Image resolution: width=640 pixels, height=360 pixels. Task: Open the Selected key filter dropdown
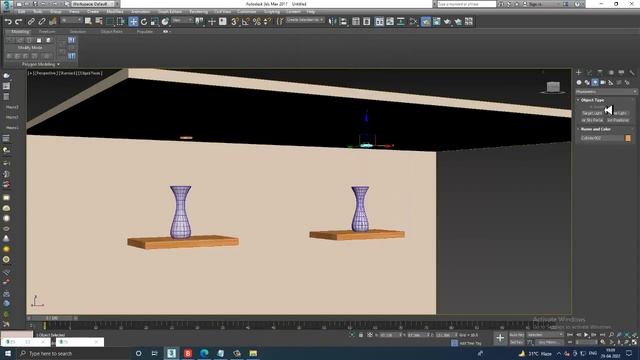[545, 335]
